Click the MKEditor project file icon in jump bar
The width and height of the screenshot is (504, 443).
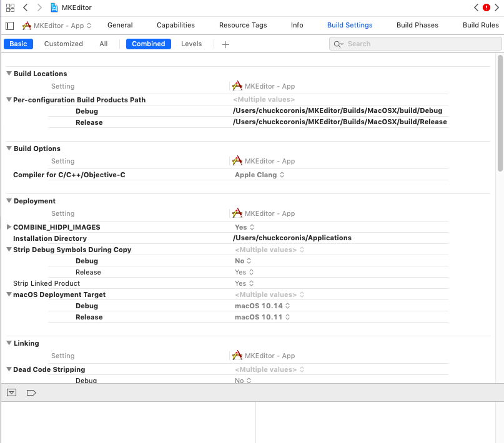[54, 7]
